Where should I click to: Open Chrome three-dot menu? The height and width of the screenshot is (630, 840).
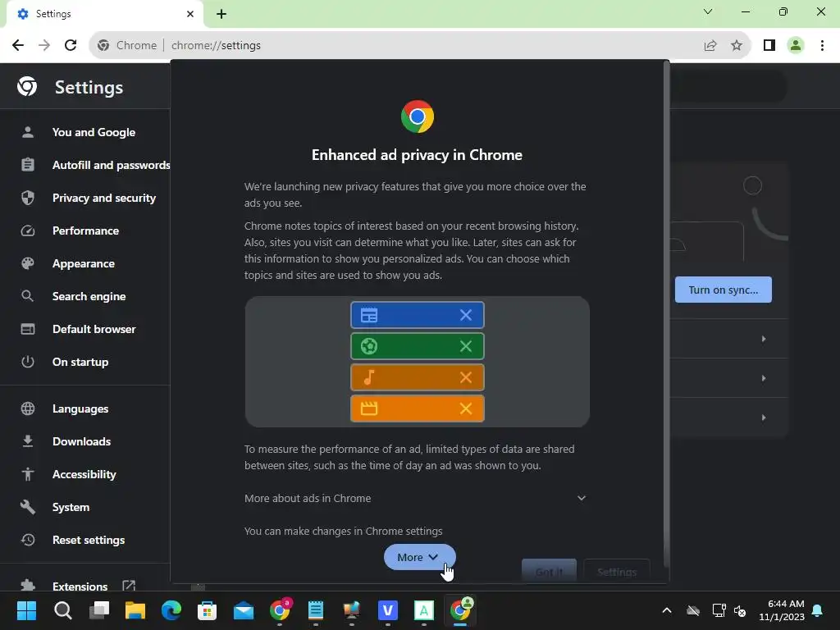[x=822, y=46]
